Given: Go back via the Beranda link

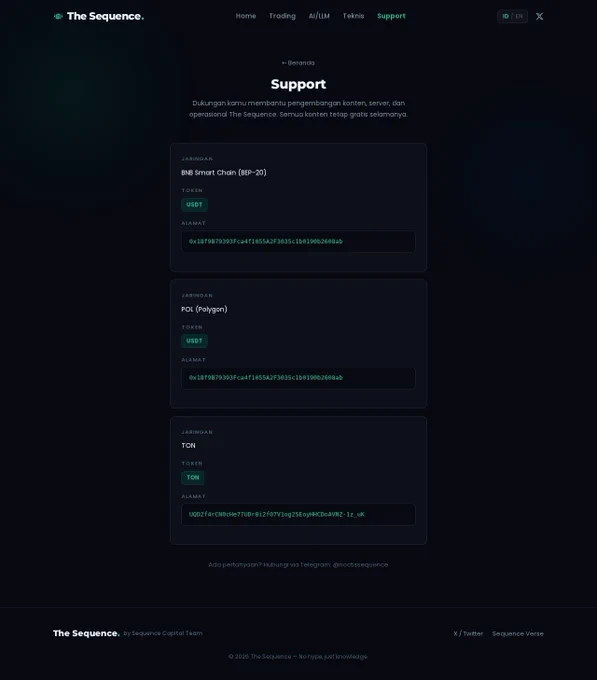Looking at the screenshot, I should coord(298,63).
